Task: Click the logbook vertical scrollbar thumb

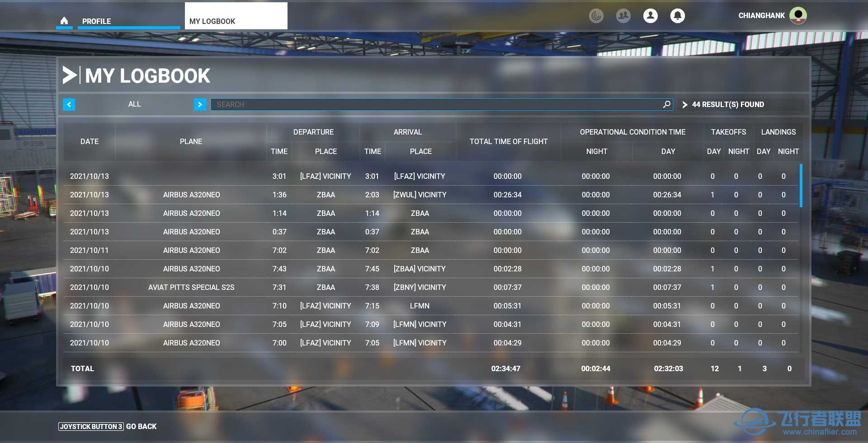Action: click(x=801, y=186)
